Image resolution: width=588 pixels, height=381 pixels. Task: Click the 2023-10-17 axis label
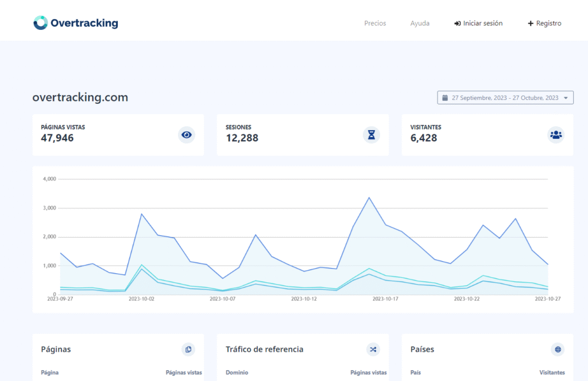coord(385,298)
